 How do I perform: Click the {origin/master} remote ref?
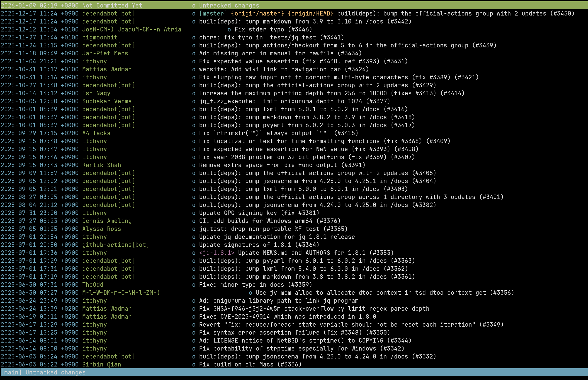coord(258,14)
